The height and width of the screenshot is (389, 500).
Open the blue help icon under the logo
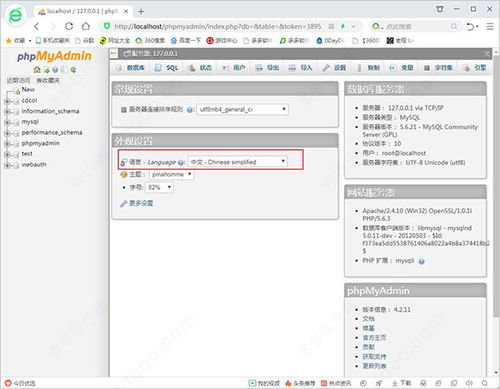pyautogui.click(x=55, y=70)
